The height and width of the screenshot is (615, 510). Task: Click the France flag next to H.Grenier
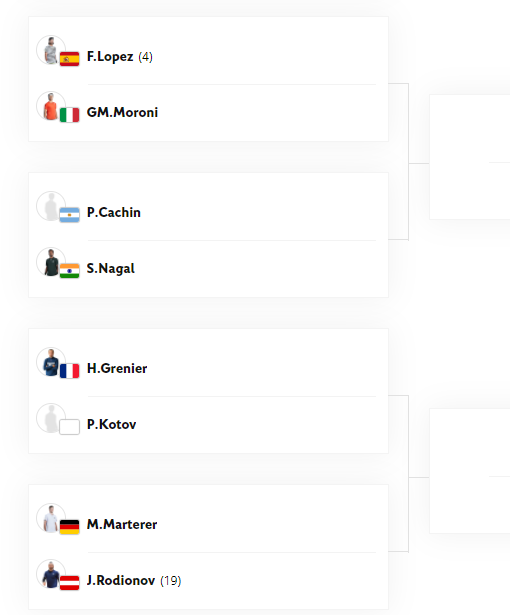pos(69,371)
